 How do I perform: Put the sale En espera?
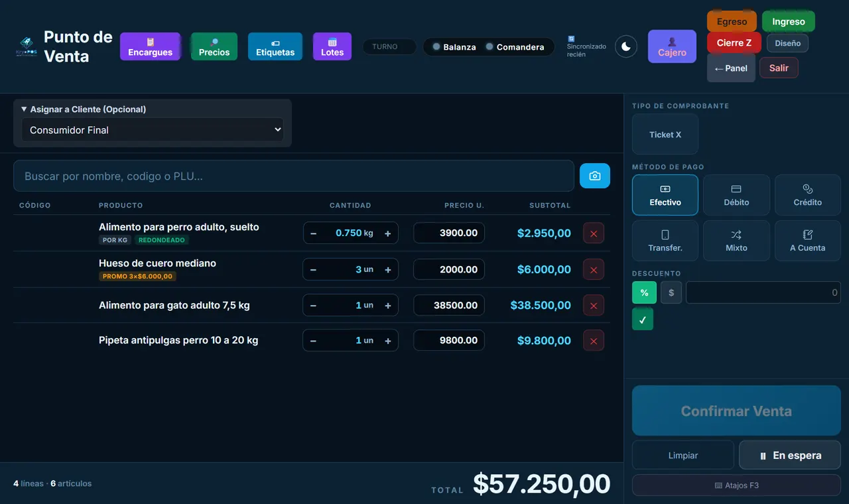click(790, 456)
